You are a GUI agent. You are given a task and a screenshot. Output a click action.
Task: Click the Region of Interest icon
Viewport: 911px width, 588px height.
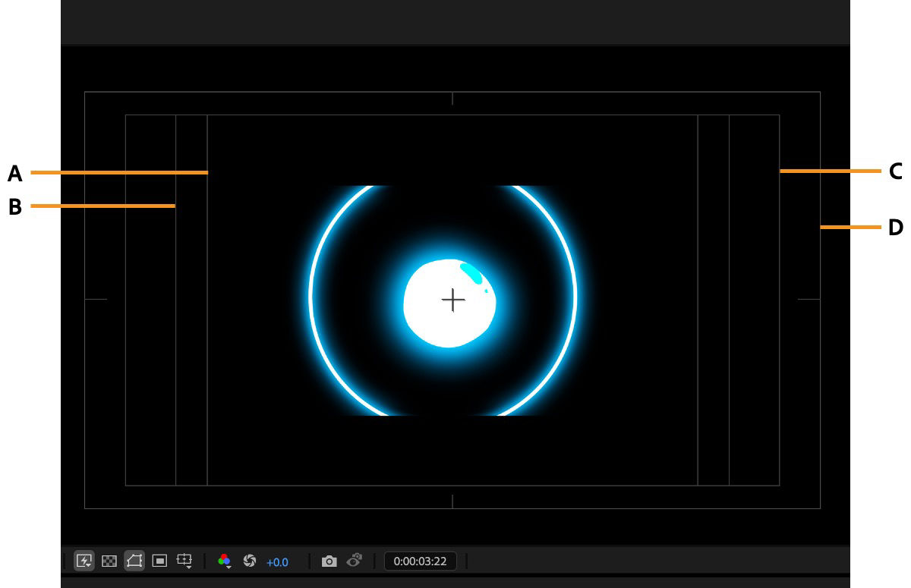pyautogui.click(x=159, y=561)
